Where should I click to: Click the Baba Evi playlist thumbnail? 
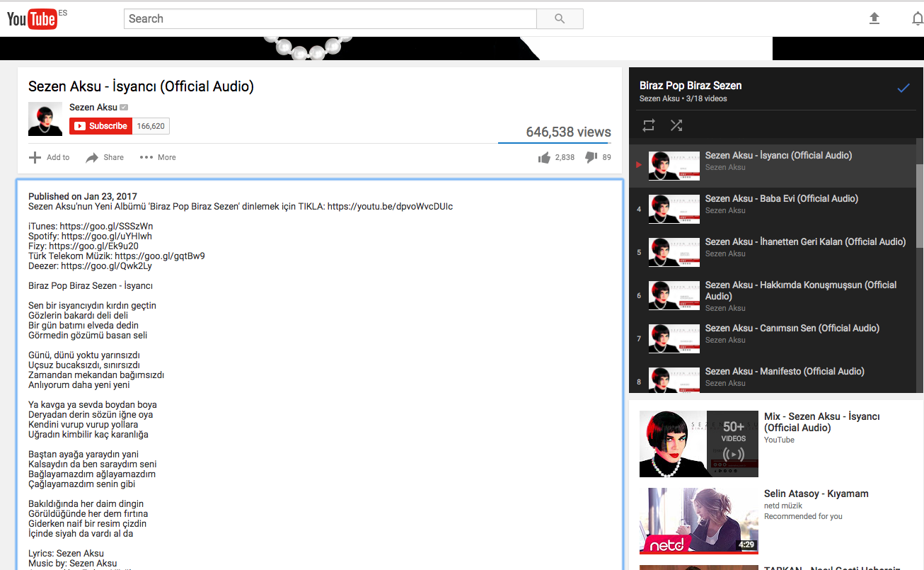pos(674,209)
